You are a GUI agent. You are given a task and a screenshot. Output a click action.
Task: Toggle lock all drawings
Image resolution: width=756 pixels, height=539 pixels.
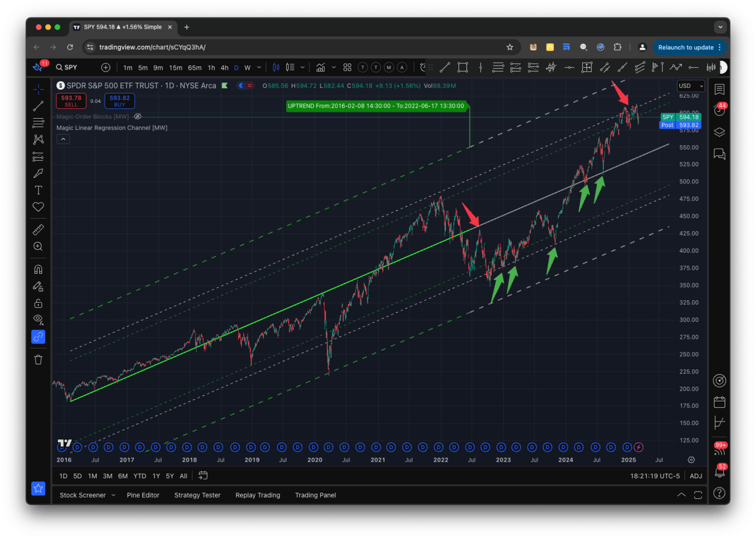point(39,303)
